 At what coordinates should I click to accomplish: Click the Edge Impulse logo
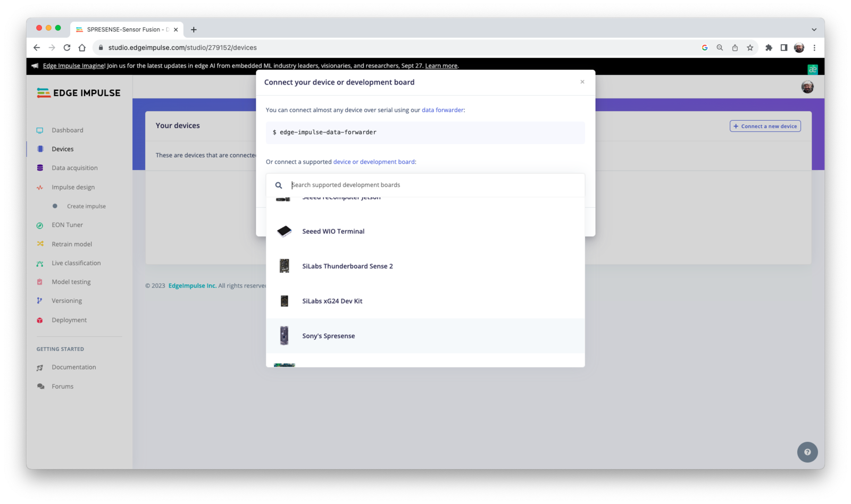point(79,93)
